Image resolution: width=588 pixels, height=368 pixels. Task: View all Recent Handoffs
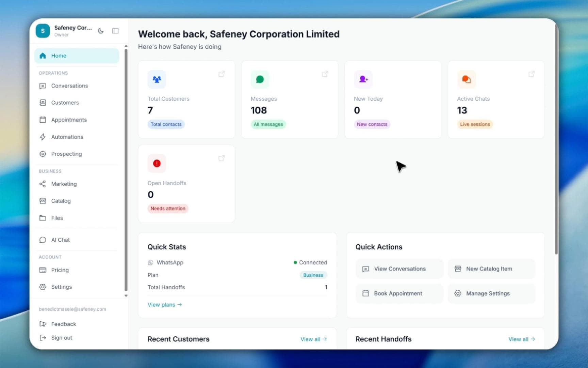(x=521, y=339)
